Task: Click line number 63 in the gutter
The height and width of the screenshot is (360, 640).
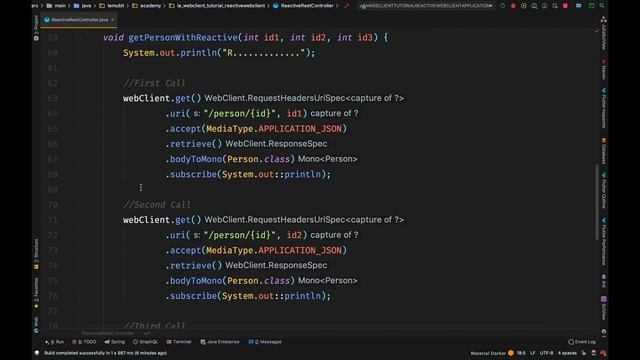Action: click(53, 98)
